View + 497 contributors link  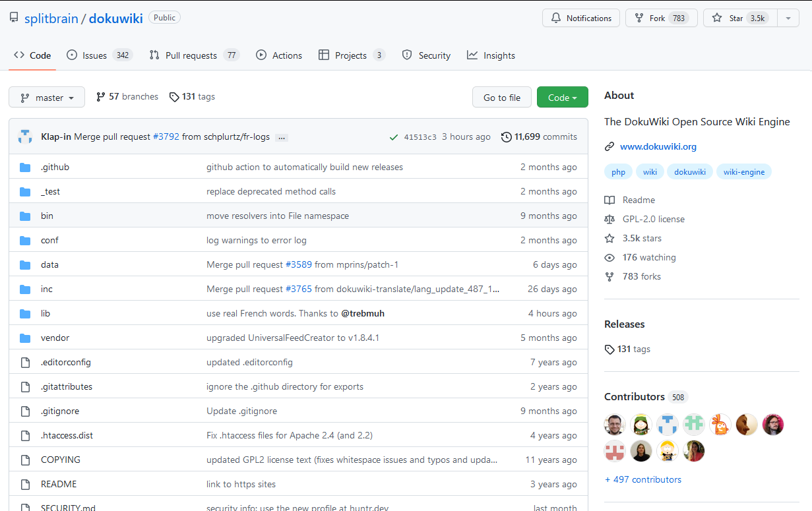click(x=643, y=479)
